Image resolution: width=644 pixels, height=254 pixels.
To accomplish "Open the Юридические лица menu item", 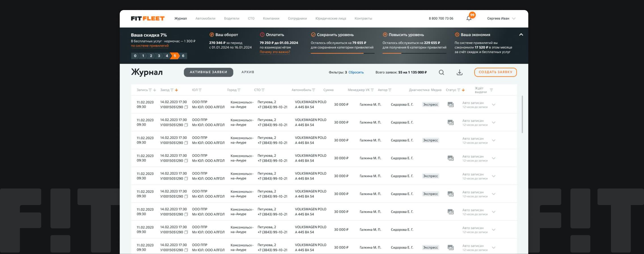I will (330, 19).
